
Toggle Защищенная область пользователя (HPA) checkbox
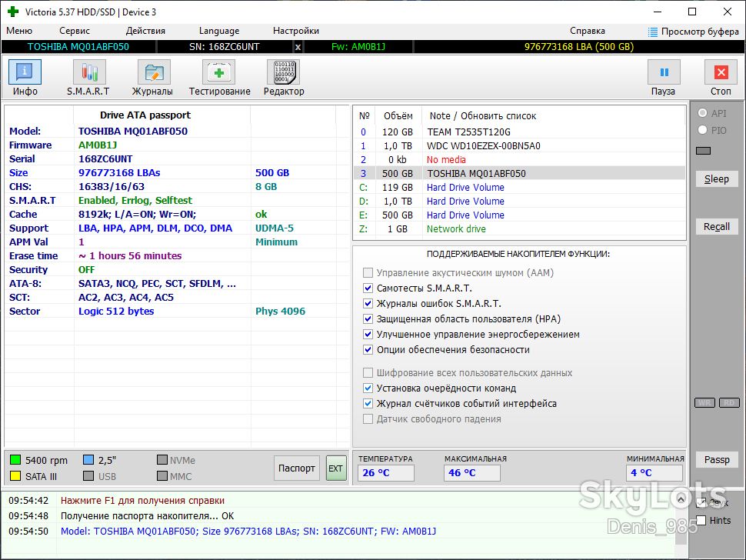point(368,318)
